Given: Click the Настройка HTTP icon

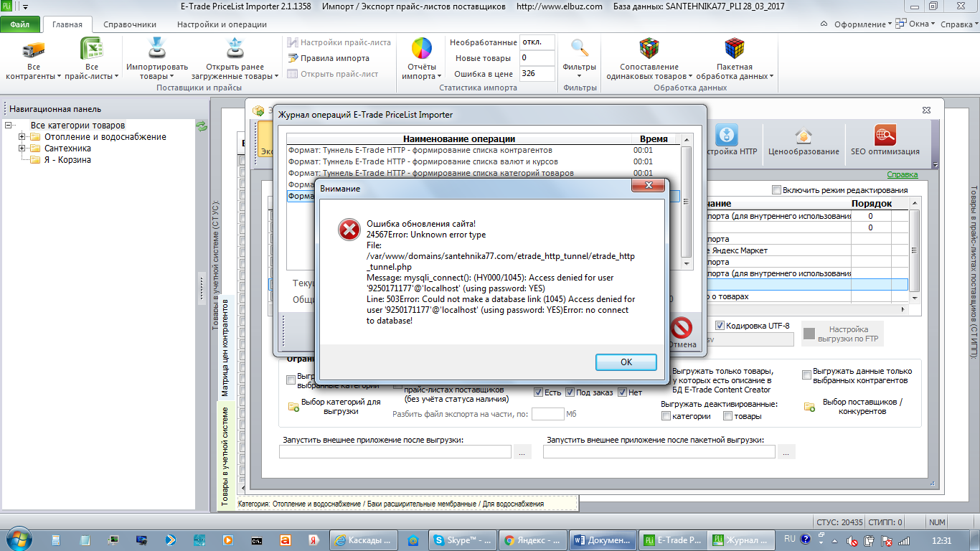Looking at the screenshot, I should 727,135.
